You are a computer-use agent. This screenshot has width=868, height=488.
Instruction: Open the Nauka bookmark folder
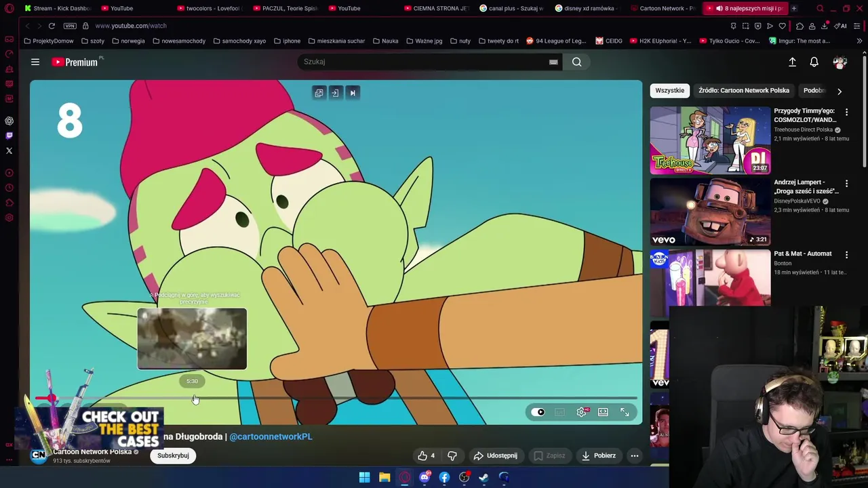(385, 41)
